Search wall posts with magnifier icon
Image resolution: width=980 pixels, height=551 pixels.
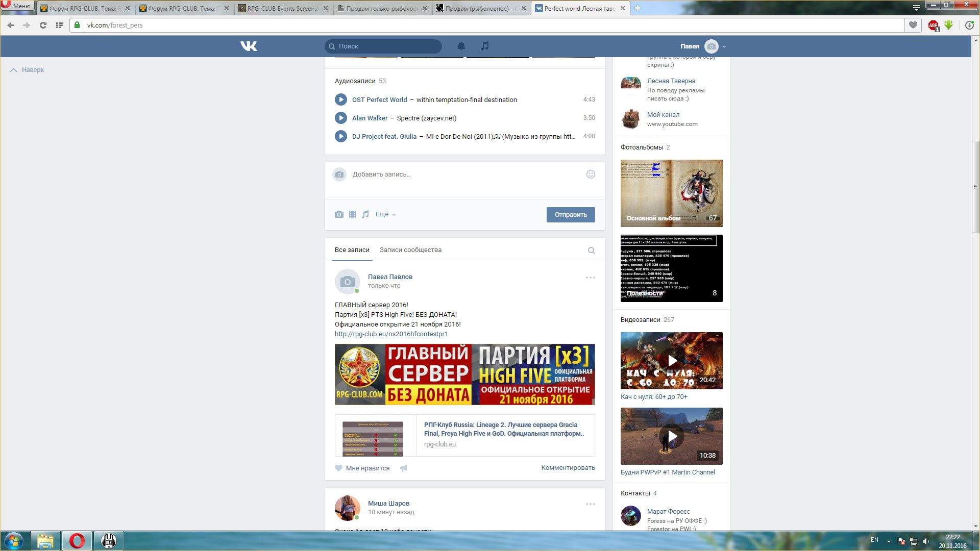pos(591,251)
